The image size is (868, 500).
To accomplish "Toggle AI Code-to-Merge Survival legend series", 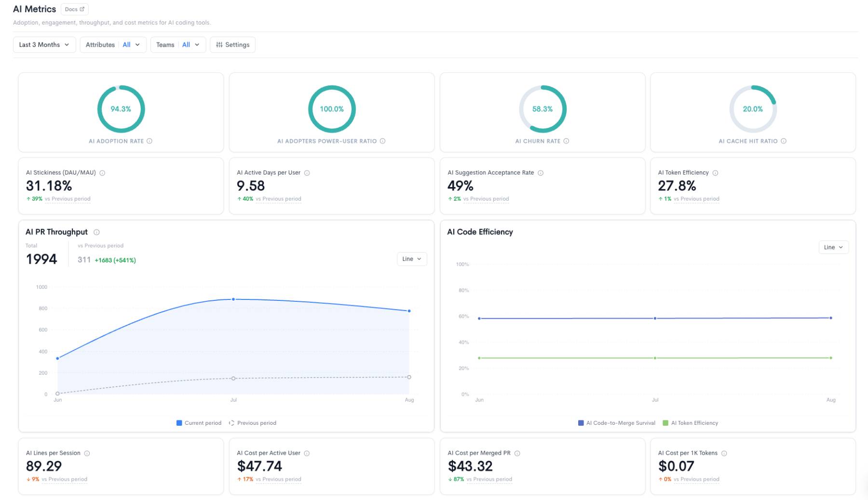I will coord(616,423).
